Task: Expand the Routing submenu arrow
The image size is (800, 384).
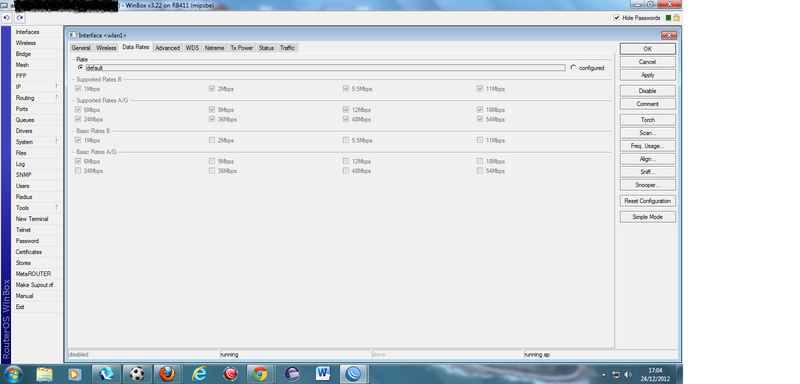Action: 57,97
